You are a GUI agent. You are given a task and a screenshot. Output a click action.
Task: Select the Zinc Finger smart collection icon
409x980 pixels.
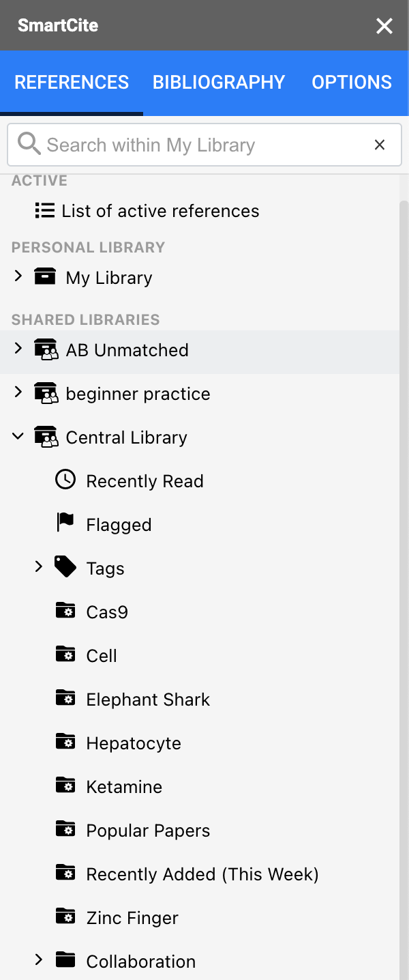(x=65, y=917)
